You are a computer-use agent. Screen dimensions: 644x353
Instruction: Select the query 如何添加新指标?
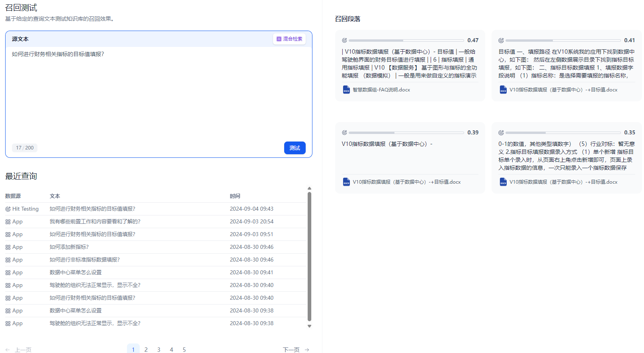point(69,247)
